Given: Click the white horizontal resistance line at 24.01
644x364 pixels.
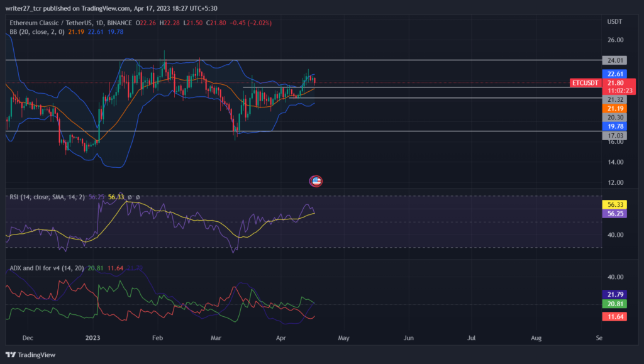Looking at the screenshot, I should click(x=304, y=60).
